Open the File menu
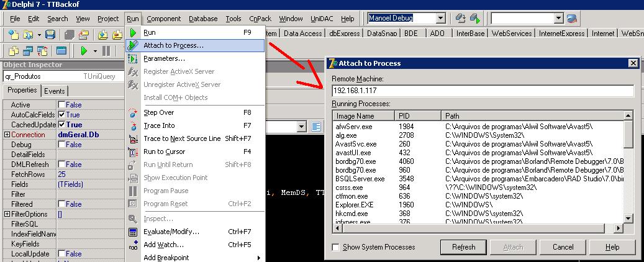 [15, 19]
